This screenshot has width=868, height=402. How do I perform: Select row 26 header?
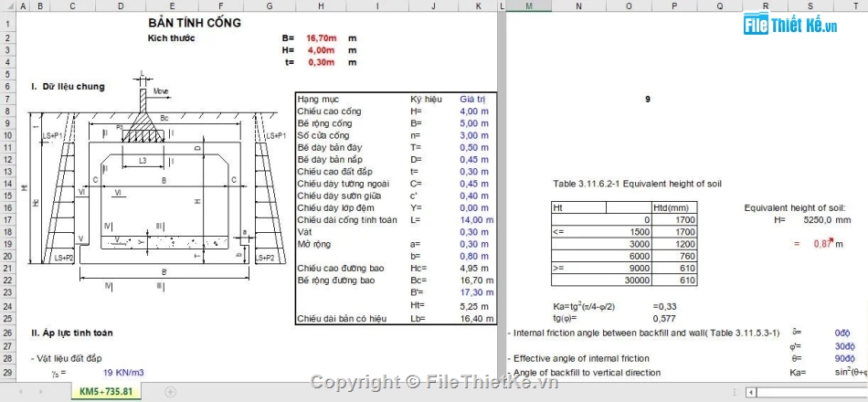(x=7, y=333)
